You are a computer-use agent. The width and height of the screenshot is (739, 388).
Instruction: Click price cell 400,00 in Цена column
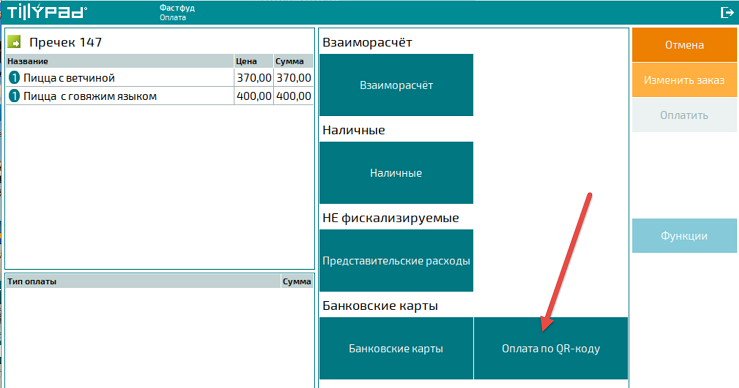(254, 96)
